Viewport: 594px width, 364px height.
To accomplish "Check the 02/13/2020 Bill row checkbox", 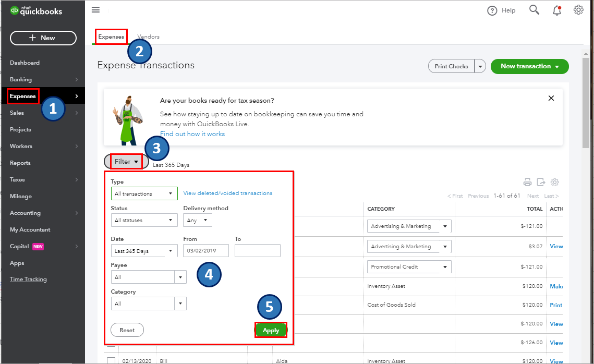I will [111, 360].
